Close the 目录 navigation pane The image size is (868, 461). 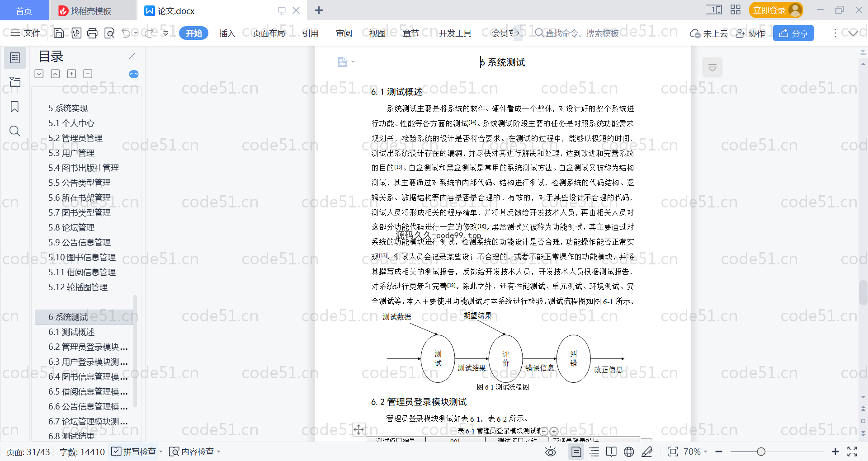point(132,56)
